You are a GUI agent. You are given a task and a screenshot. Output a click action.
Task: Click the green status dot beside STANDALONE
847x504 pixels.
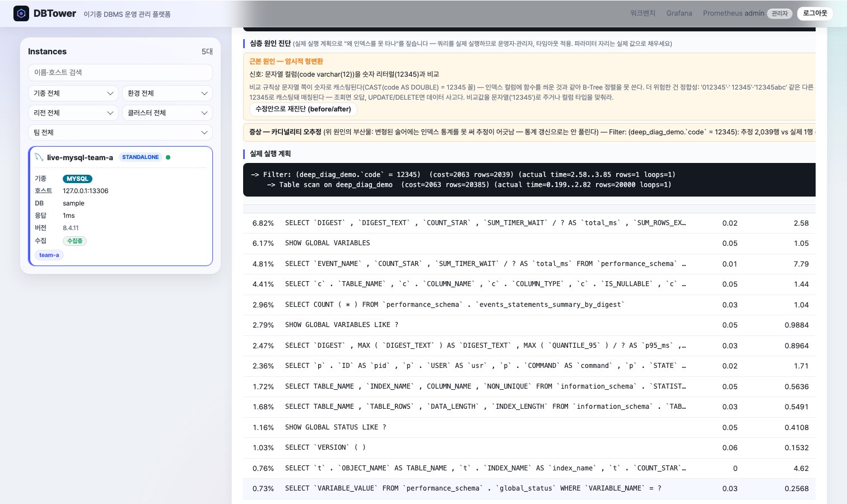click(168, 157)
